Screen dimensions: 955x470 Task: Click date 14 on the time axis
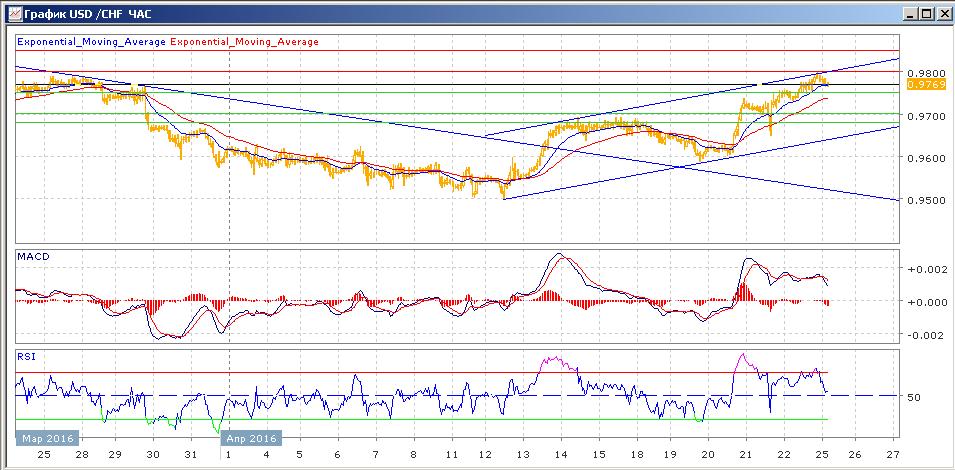point(559,453)
